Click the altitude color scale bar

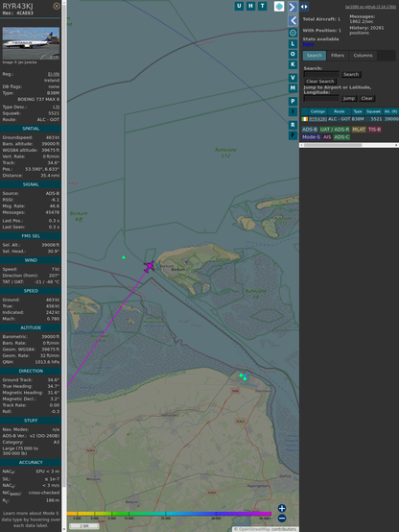click(x=169, y=514)
